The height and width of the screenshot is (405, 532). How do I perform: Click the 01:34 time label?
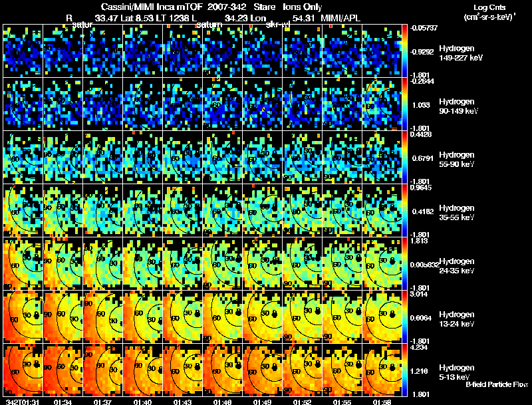click(63, 402)
